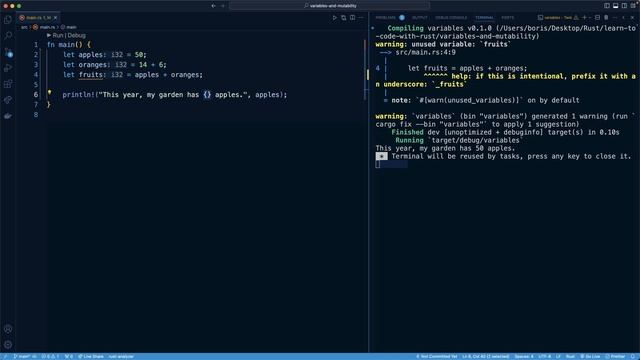Open the Docker view in the activity bar
The height and width of the screenshot is (360, 640).
click(8, 116)
